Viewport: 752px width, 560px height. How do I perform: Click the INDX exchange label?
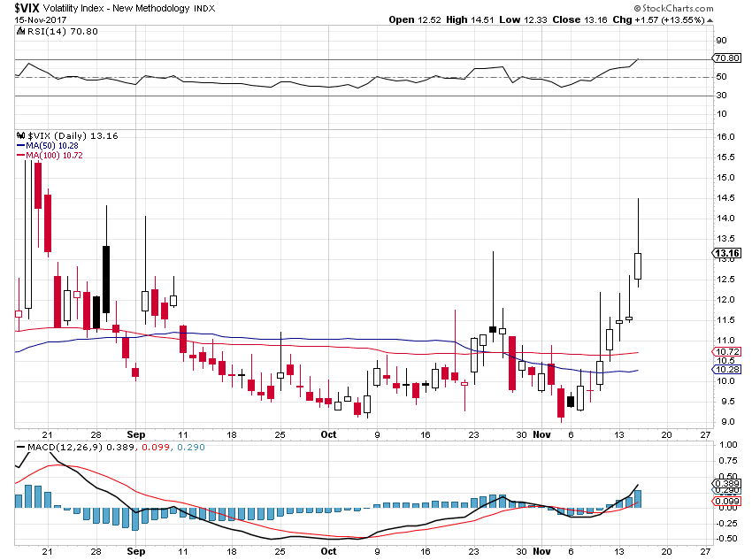tap(204, 9)
